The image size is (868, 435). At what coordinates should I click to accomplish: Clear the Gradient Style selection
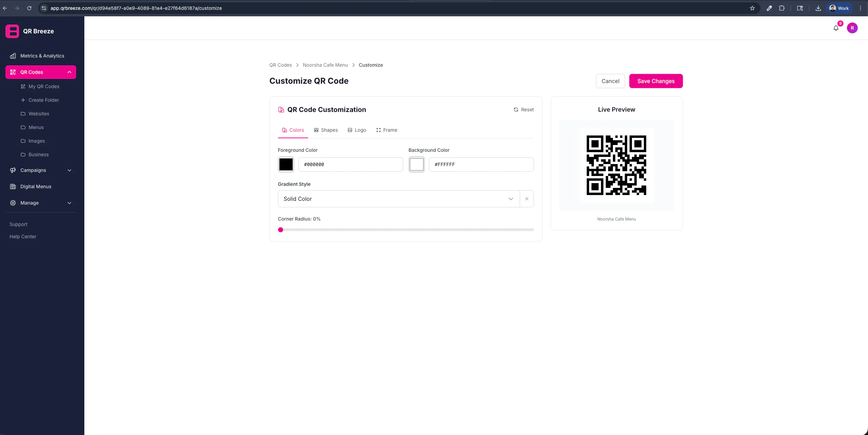[527, 199]
